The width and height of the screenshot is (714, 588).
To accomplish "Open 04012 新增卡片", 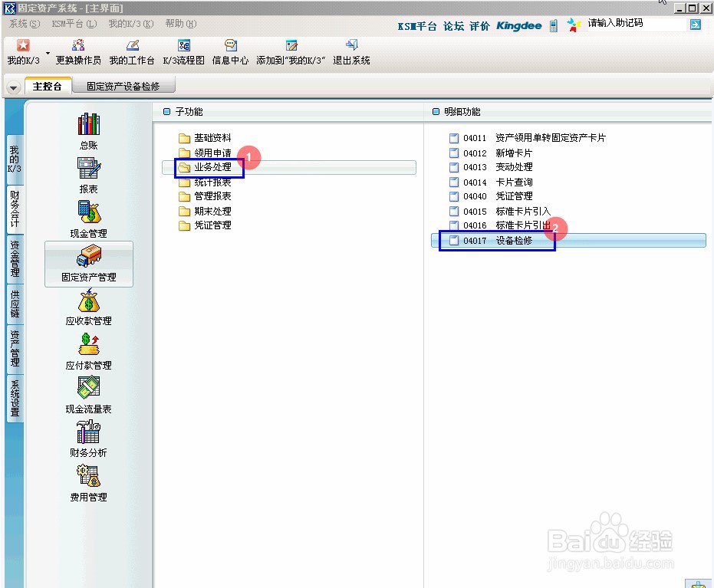I will [490, 153].
